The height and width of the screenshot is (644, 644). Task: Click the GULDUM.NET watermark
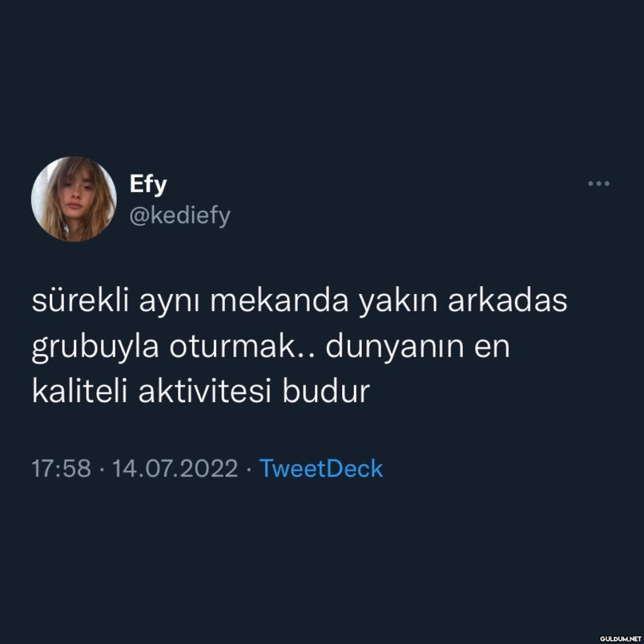619,638
